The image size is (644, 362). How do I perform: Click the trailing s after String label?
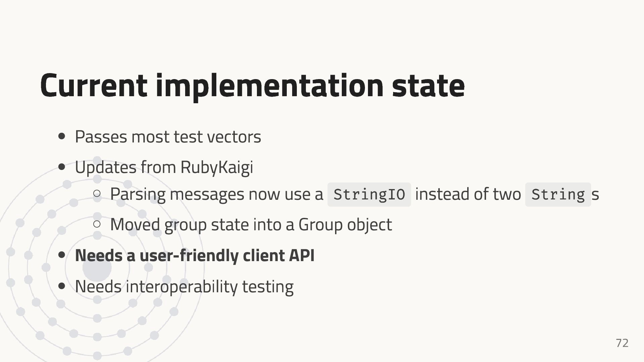(595, 195)
